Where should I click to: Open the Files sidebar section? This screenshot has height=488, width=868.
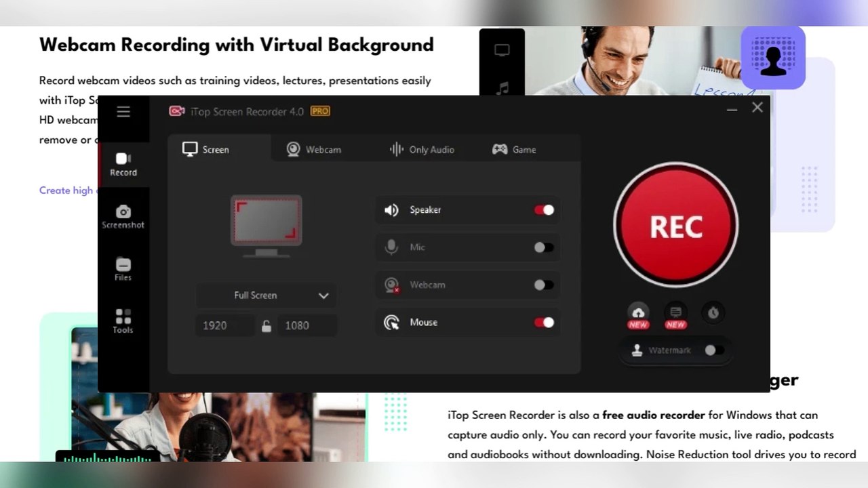point(123,270)
